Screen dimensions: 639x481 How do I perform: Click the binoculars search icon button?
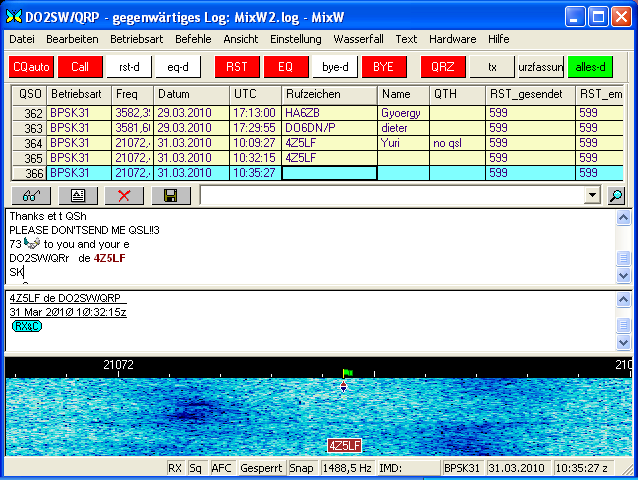click(31, 196)
